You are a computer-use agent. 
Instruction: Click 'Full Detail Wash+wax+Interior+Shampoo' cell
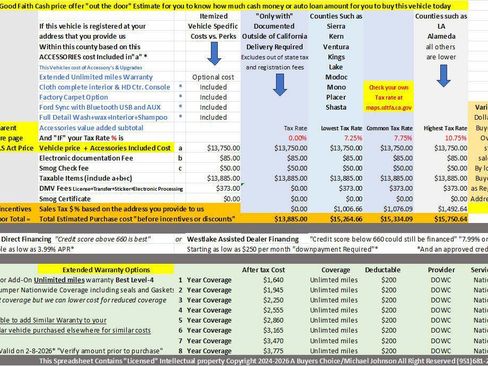tap(103, 117)
